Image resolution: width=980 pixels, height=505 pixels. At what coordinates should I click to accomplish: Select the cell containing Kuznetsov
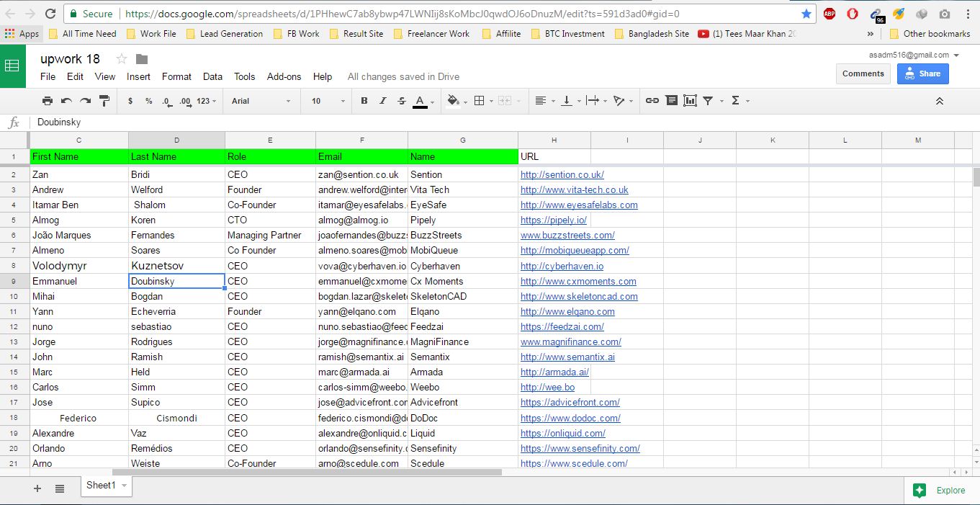pyautogui.click(x=176, y=266)
